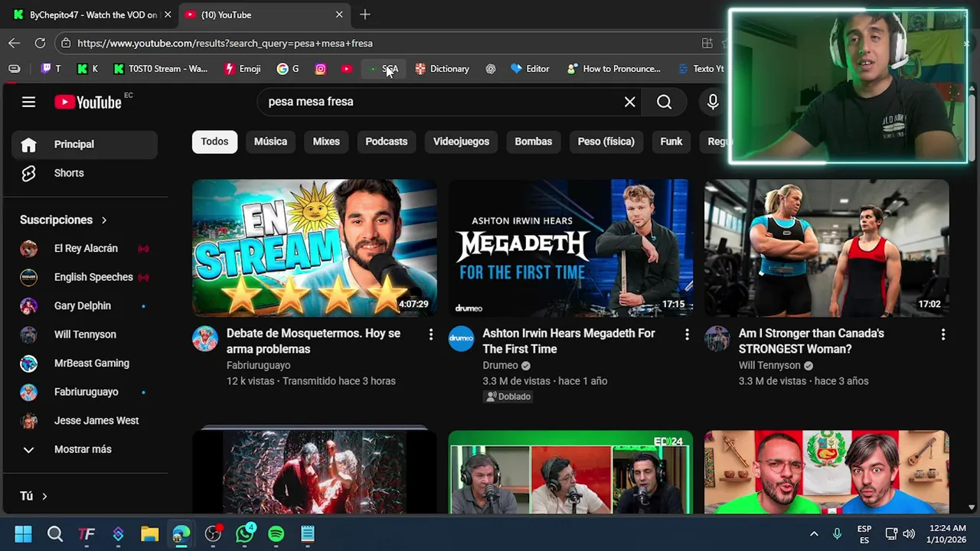This screenshot has height=551, width=980.
Task: Select the Mixes filter chip
Action: [326, 142]
